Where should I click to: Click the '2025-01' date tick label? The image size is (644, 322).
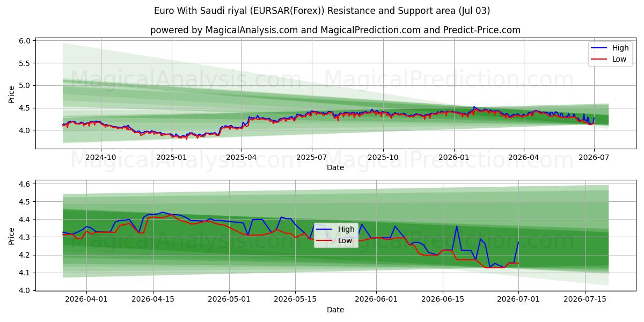(172, 157)
